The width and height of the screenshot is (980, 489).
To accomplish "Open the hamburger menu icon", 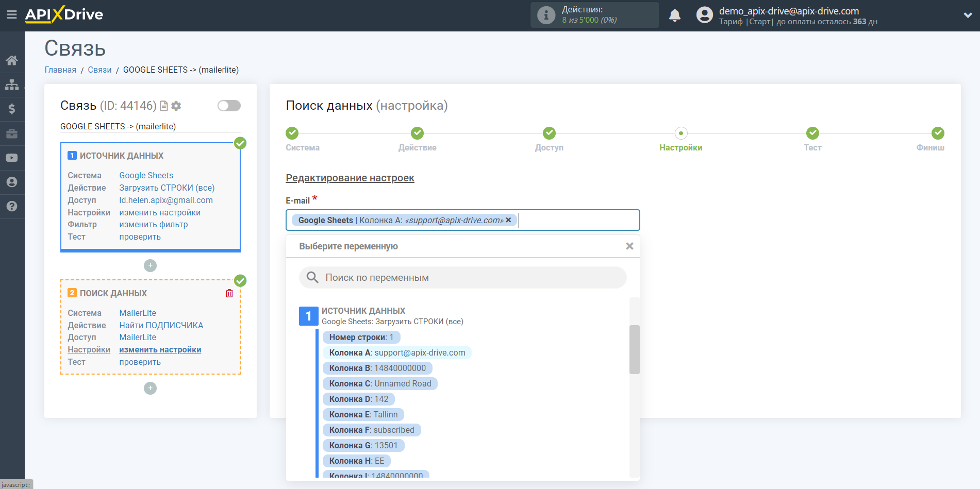I will click(x=12, y=15).
